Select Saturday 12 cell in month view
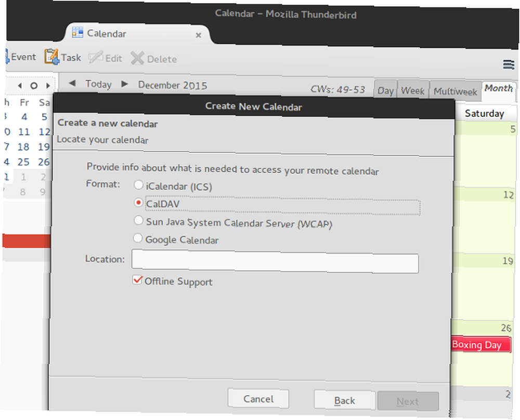Viewport: 520px width, 420px height. [x=485, y=220]
